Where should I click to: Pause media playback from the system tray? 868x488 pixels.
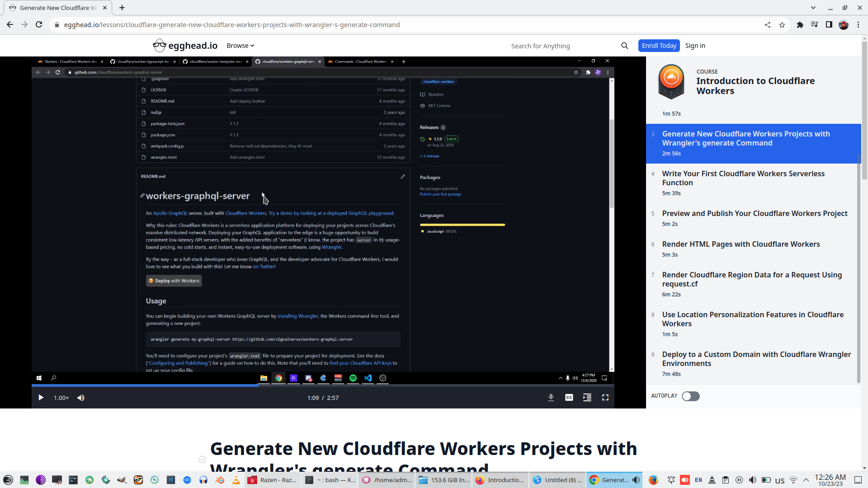pos(739,480)
